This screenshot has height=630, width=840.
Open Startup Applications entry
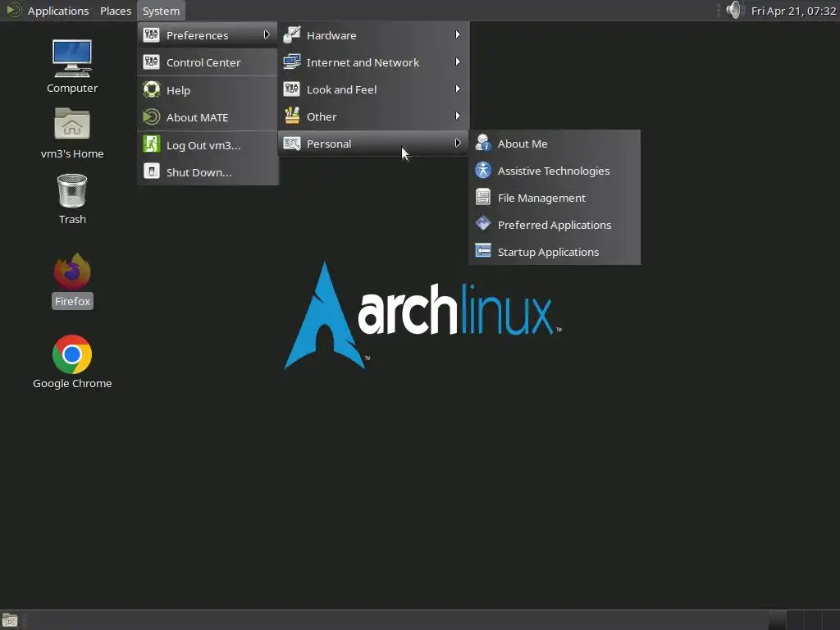click(555, 251)
